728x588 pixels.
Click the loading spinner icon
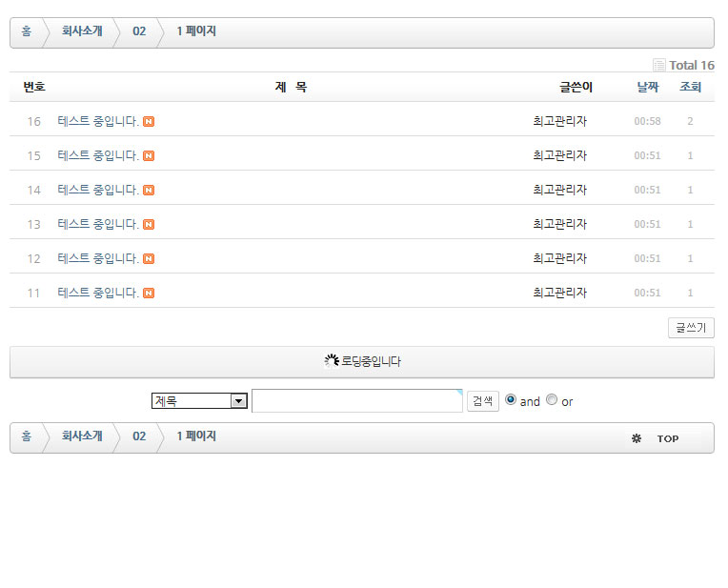coord(332,361)
